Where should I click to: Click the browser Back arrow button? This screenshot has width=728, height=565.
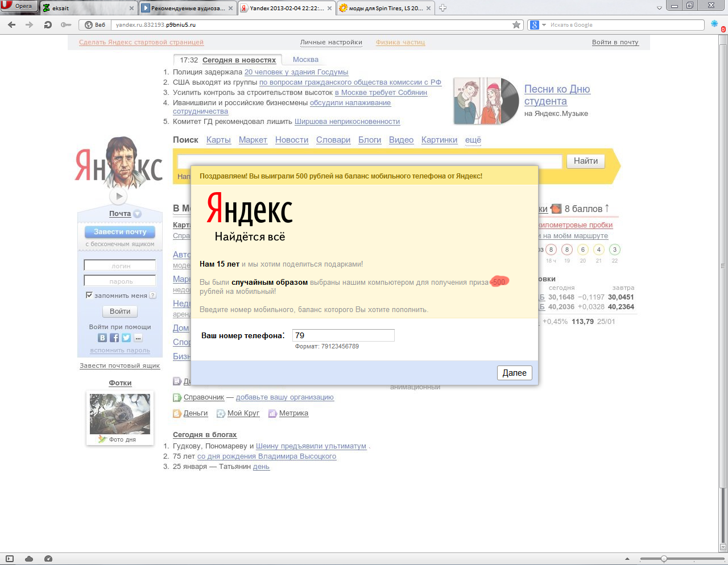(12, 25)
